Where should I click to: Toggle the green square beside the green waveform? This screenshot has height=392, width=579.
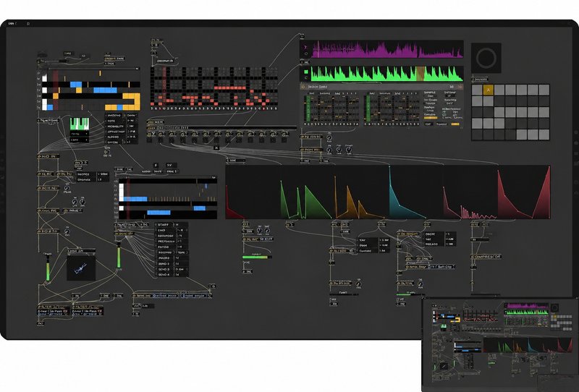pos(305,72)
